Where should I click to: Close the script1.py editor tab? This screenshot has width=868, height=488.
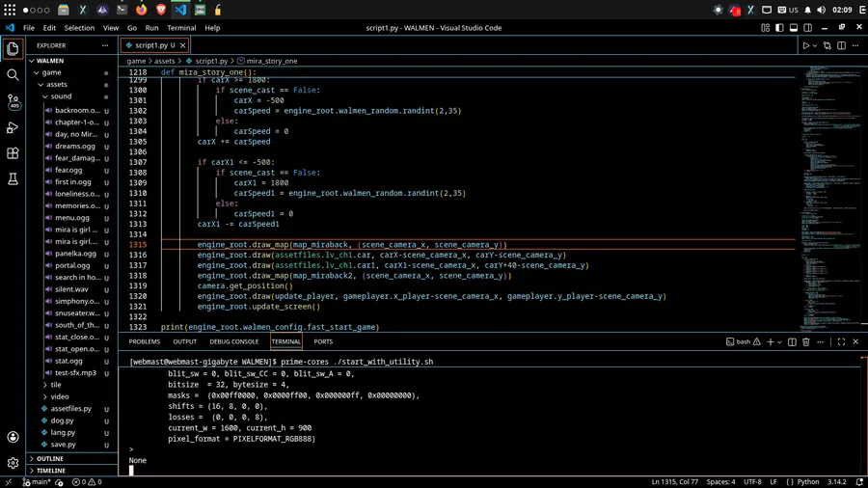pyautogui.click(x=182, y=45)
